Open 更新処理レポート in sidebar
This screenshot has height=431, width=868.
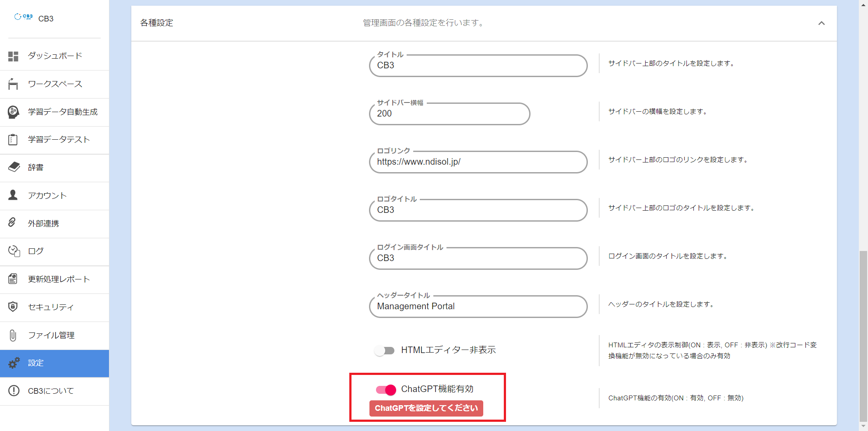tap(59, 279)
